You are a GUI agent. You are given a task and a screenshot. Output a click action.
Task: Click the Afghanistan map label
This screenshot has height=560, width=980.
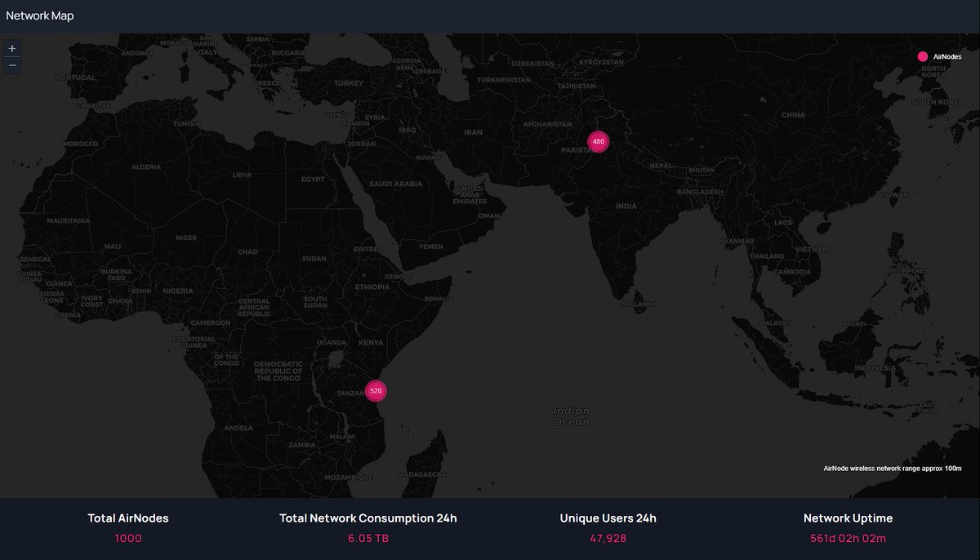547,124
